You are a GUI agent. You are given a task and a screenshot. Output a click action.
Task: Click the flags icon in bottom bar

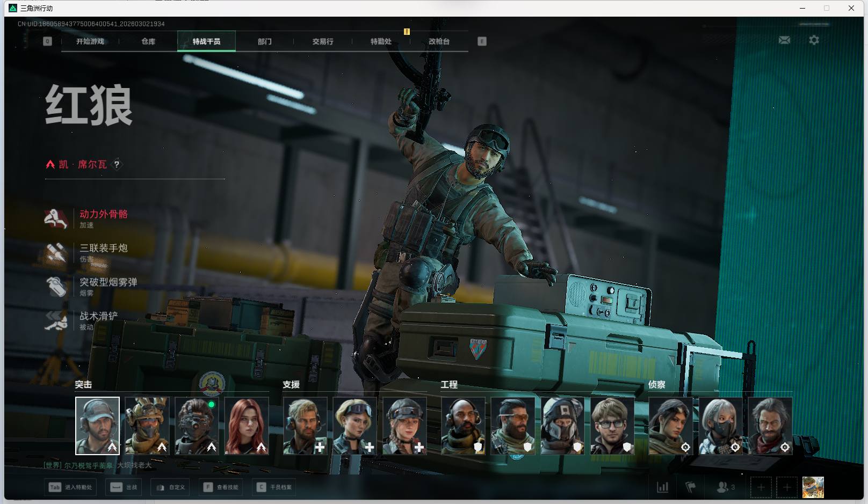[x=691, y=487]
